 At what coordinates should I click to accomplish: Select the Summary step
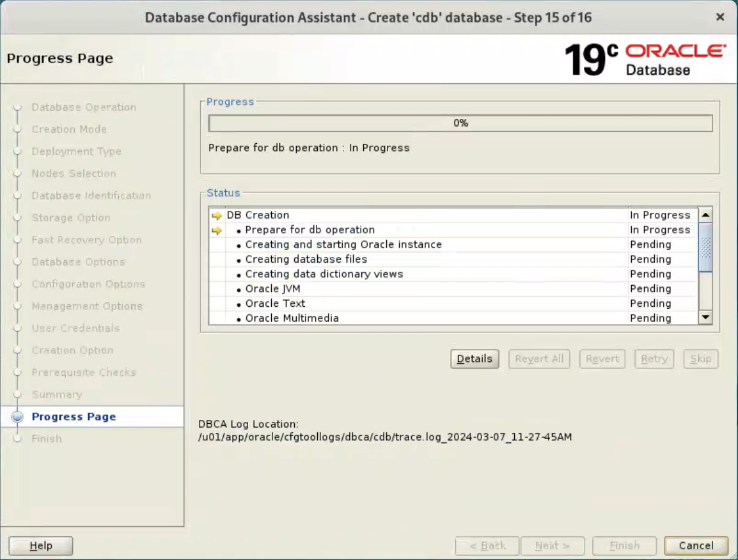pos(57,395)
